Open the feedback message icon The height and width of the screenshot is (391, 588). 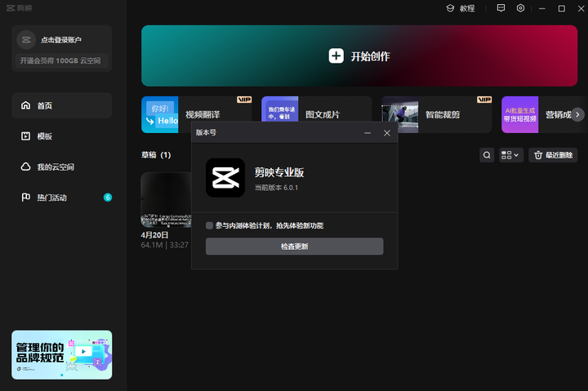click(501, 8)
